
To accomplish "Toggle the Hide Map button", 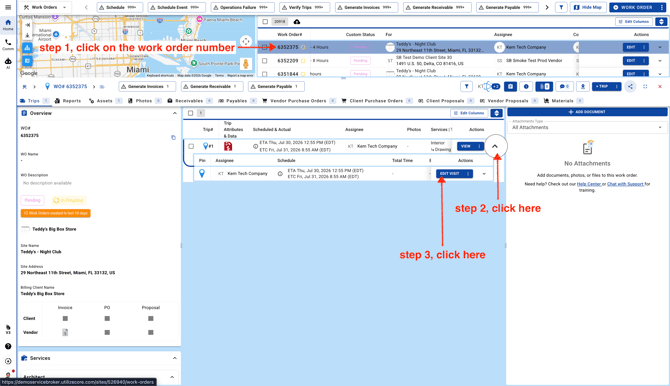I will pyautogui.click(x=588, y=7).
